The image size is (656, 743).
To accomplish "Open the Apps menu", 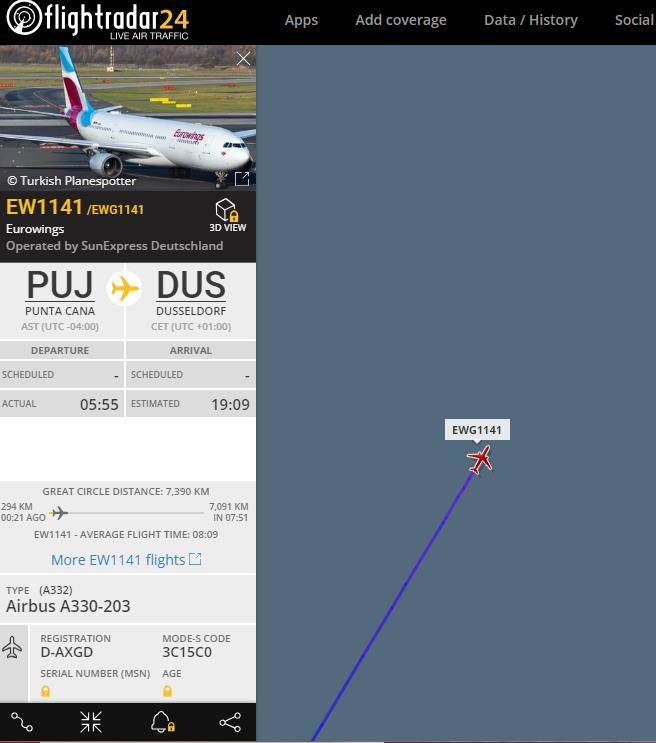I will coord(301,20).
